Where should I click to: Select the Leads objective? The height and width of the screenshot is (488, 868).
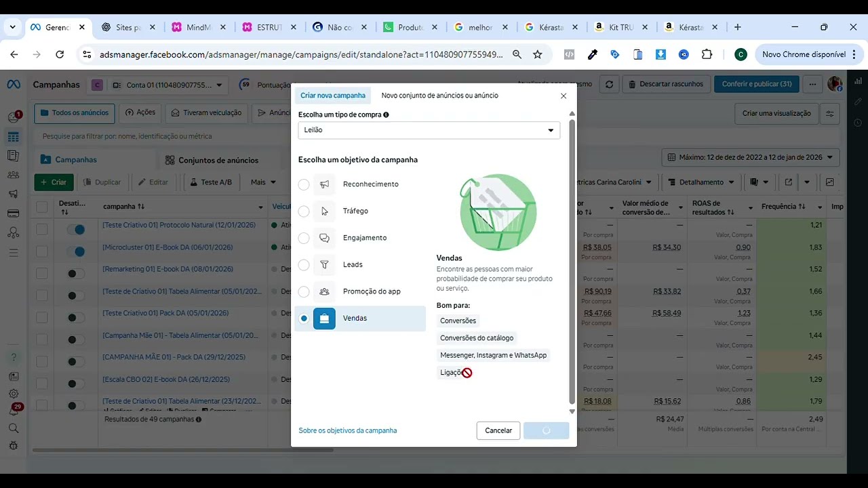[x=304, y=265]
